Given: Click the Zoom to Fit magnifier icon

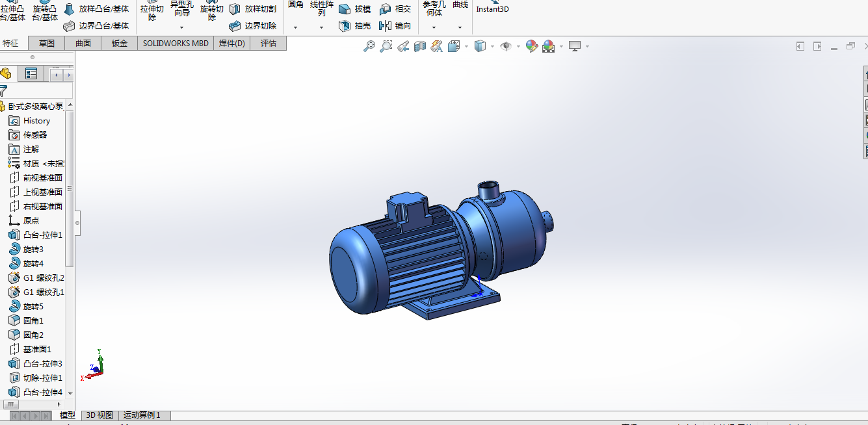Looking at the screenshot, I should [369, 46].
